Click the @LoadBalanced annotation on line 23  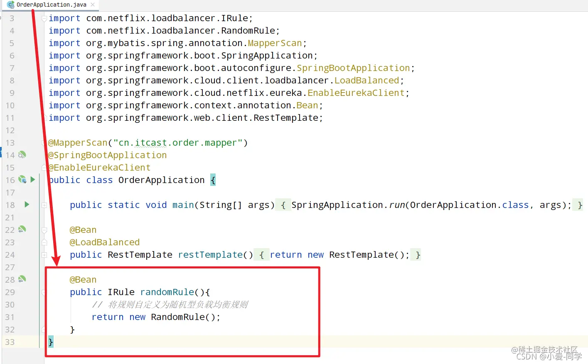point(105,242)
